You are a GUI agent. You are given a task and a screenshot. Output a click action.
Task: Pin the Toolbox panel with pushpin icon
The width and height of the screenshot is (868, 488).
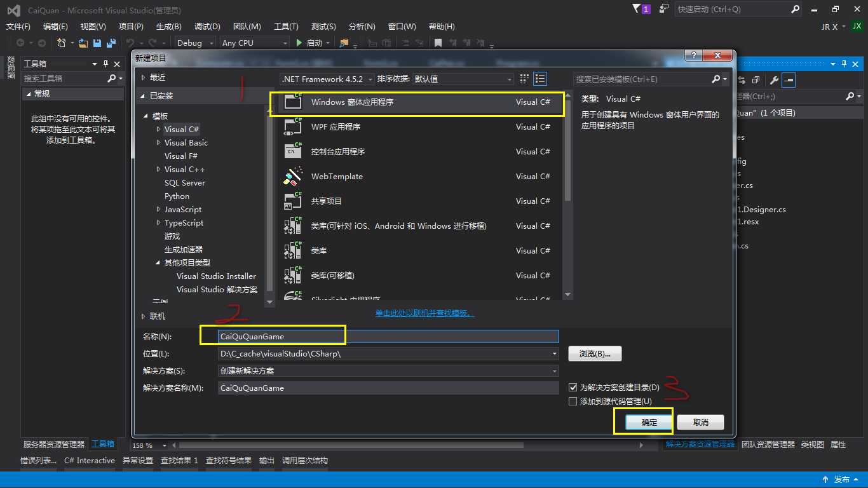click(105, 64)
